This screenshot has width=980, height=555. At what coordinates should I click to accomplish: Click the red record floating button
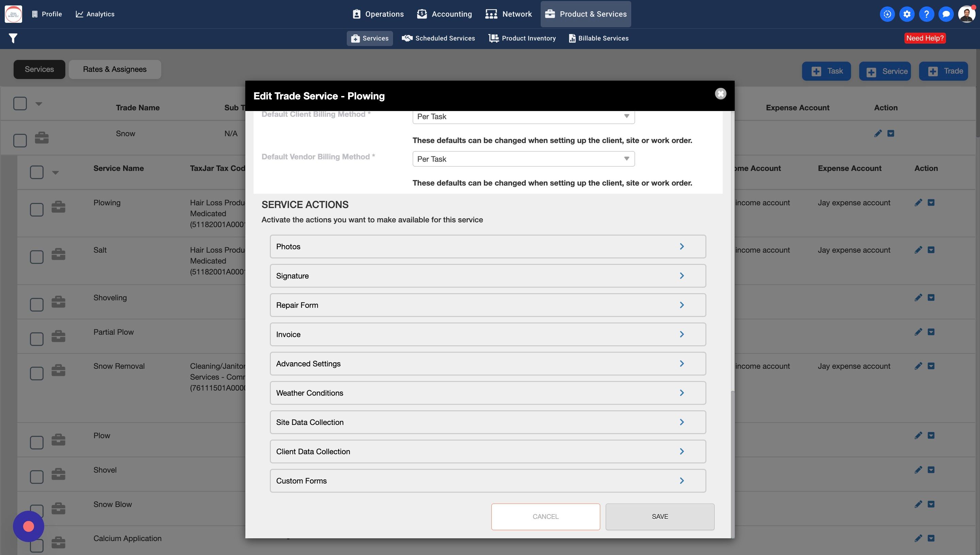(x=29, y=526)
